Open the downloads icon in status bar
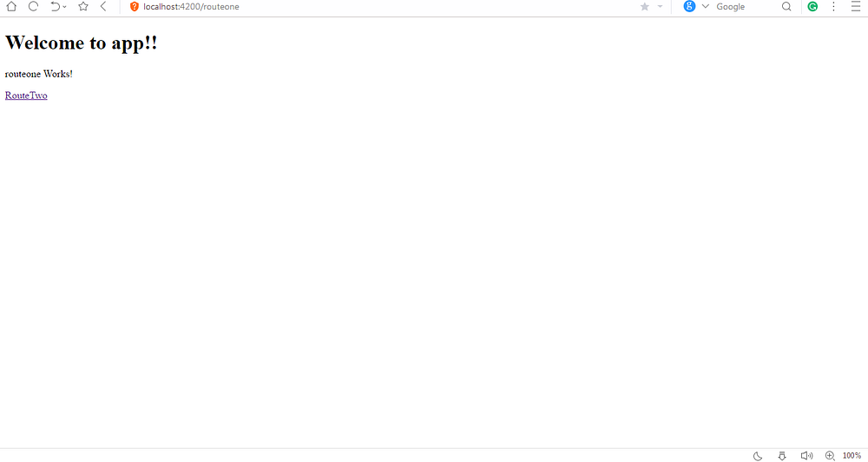 782,456
